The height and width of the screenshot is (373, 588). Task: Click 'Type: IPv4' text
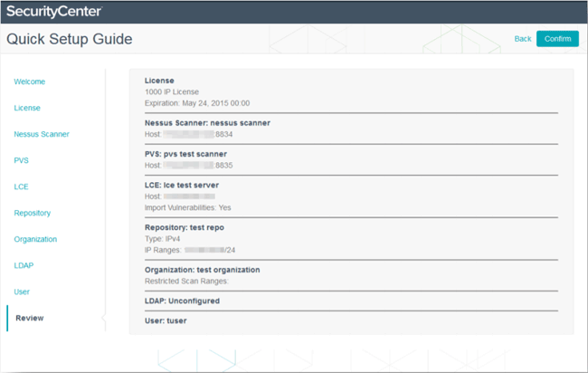click(162, 239)
